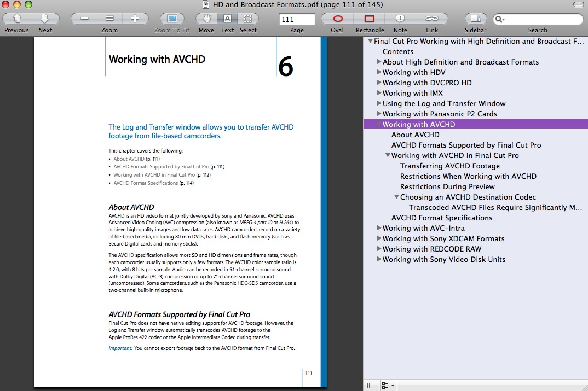Expand the Working with HDV section
Viewport: 588px width, 391px height.
379,72
